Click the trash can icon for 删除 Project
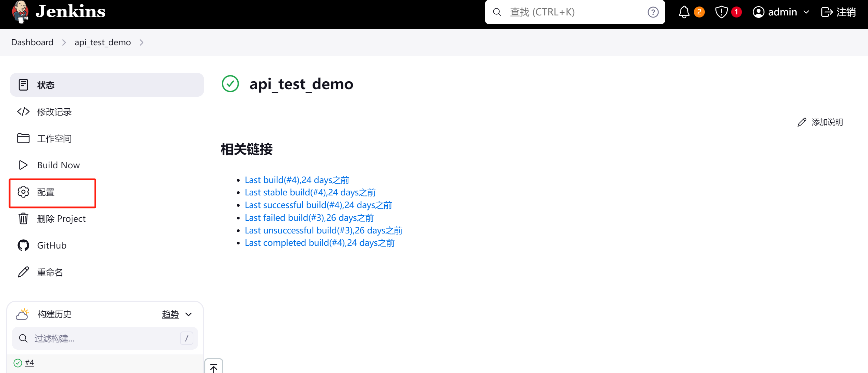868x373 pixels. [x=23, y=218]
